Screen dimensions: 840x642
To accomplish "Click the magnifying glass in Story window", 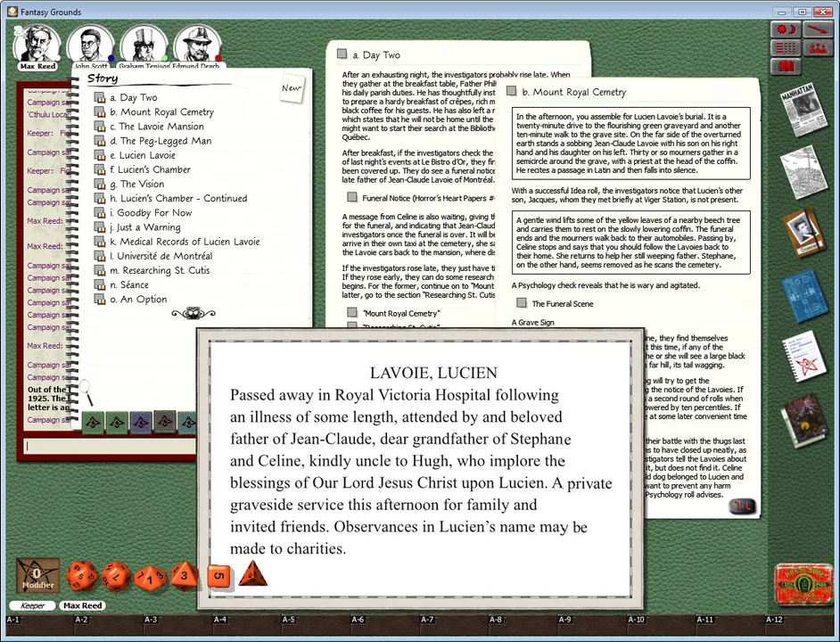I will (x=86, y=393).
